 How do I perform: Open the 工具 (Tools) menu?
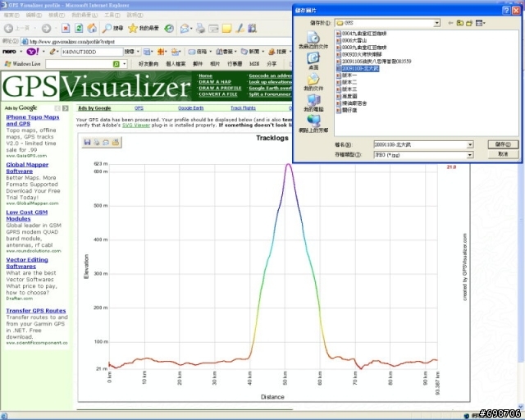(112, 15)
